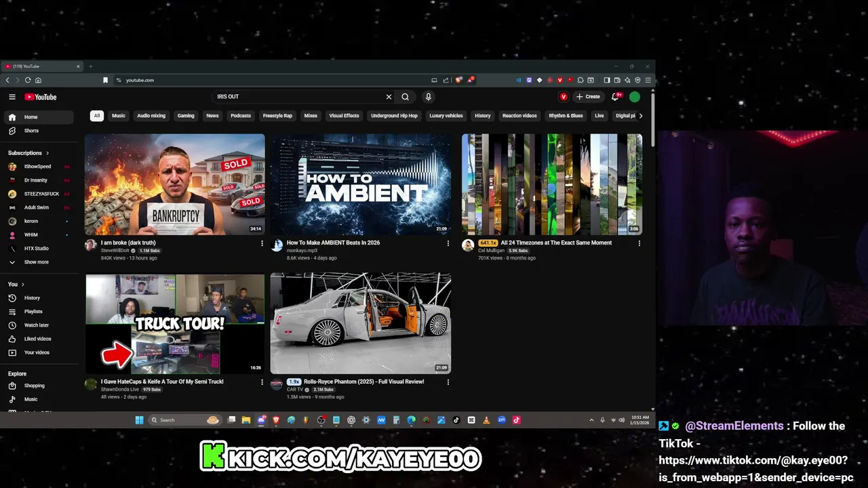
Task: Select the Underground Hip Hop chip
Action: 394,116
